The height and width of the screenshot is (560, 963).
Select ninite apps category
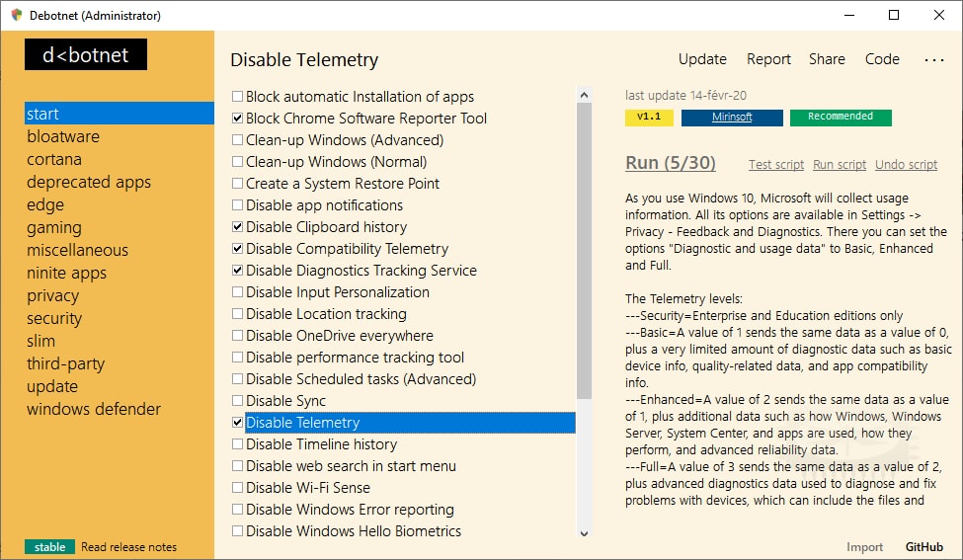tap(66, 273)
